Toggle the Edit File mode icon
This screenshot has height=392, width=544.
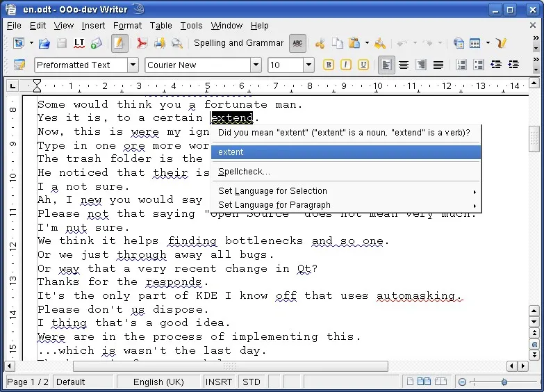tap(119, 43)
